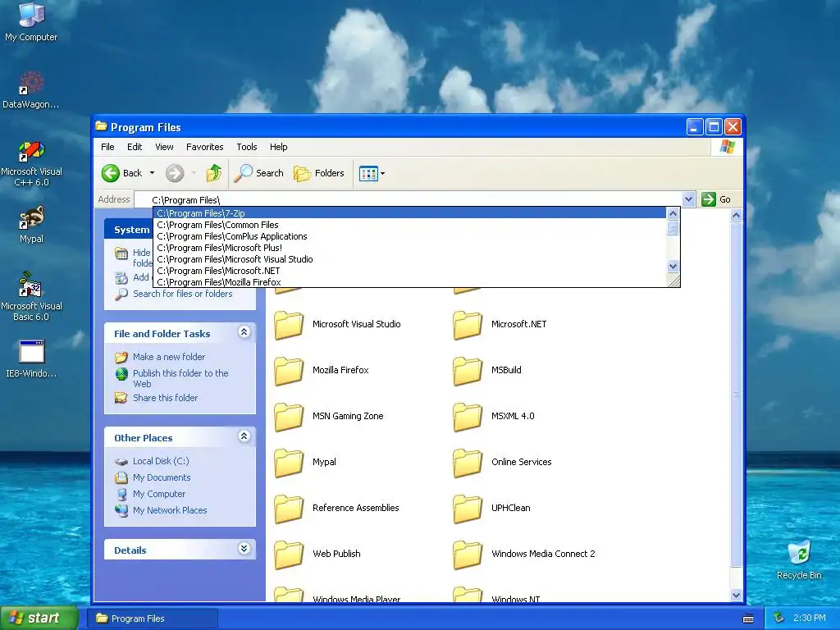
Task: Open My Network Places link
Action: [170, 510]
